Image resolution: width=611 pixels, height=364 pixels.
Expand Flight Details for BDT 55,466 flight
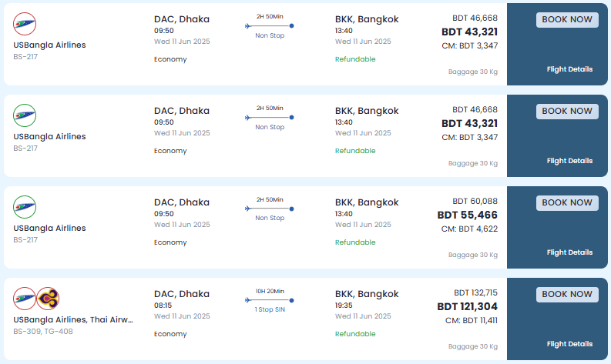(x=569, y=252)
